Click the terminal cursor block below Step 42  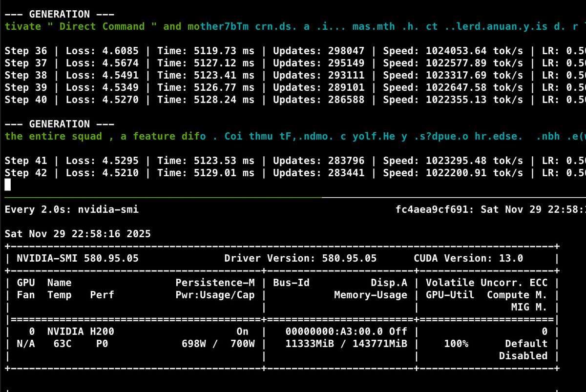point(7,185)
